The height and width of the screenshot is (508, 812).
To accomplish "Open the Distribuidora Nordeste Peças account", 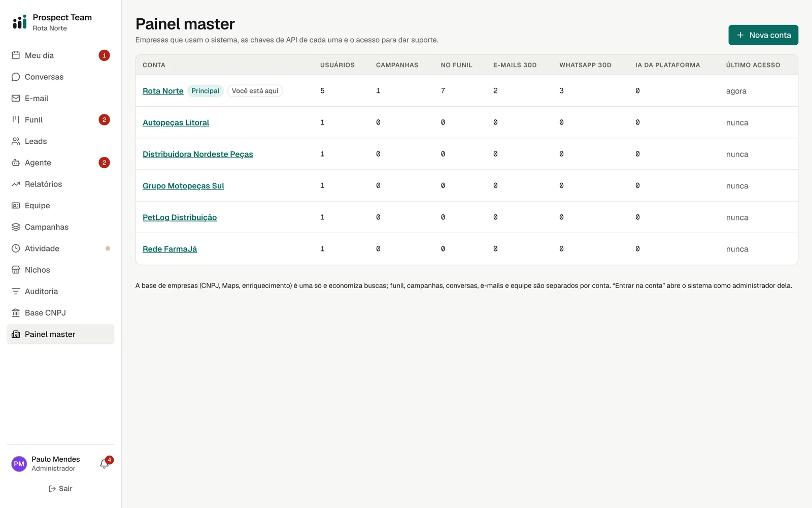I will (197, 154).
